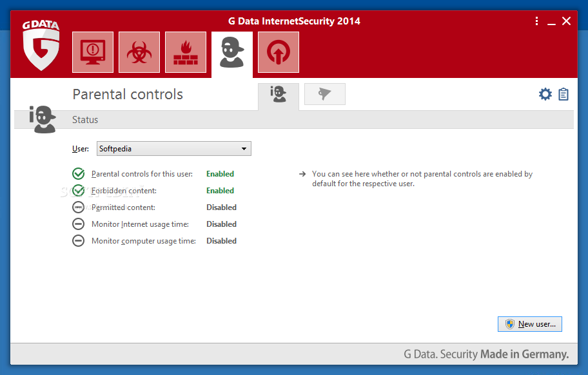Screen dimensions: 588x375
Task: Click the 'Permitted content:' label
Action: [123, 207]
